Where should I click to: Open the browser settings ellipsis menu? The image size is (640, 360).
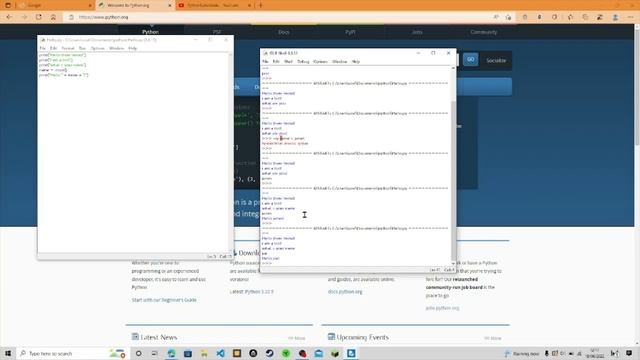tap(631, 17)
